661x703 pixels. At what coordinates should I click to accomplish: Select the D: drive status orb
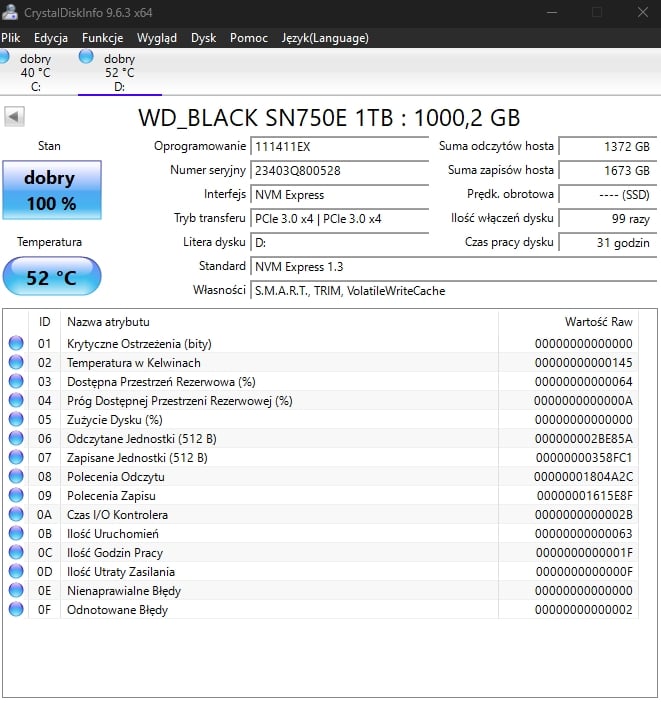(86, 57)
